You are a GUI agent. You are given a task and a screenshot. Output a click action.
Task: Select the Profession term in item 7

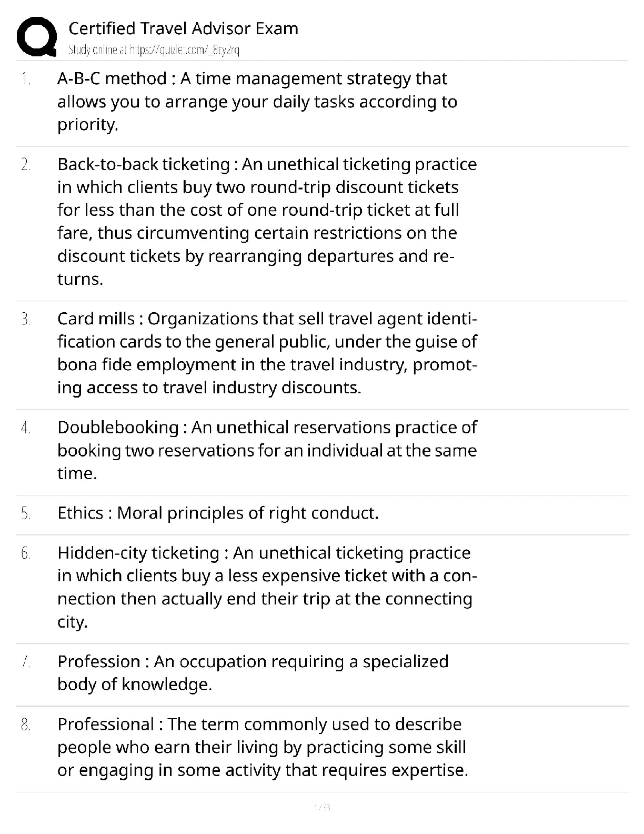[99, 662]
